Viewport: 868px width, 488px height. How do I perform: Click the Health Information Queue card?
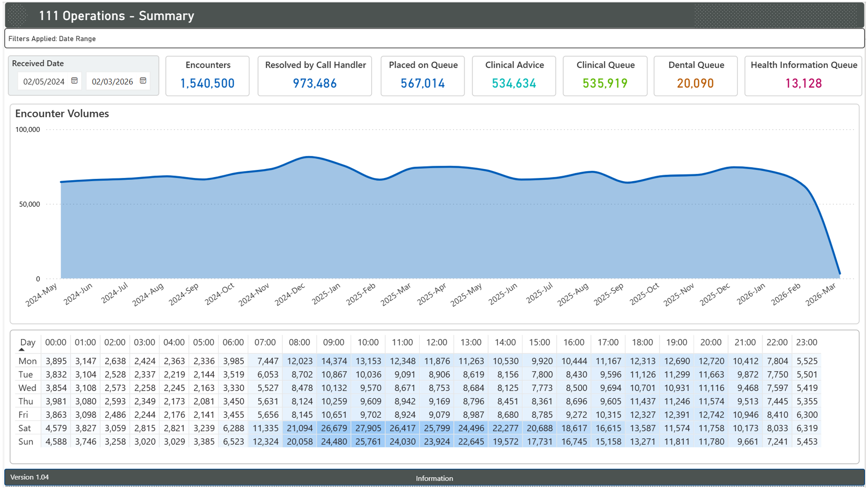tap(804, 76)
